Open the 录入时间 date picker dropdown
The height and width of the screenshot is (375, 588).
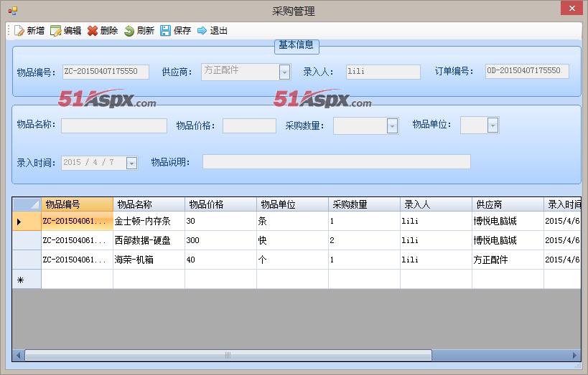point(131,163)
